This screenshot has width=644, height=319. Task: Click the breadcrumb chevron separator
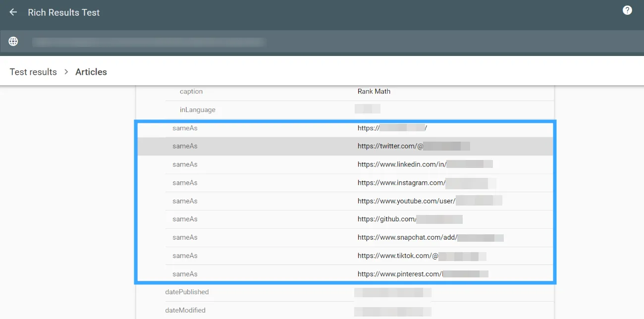point(66,72)
